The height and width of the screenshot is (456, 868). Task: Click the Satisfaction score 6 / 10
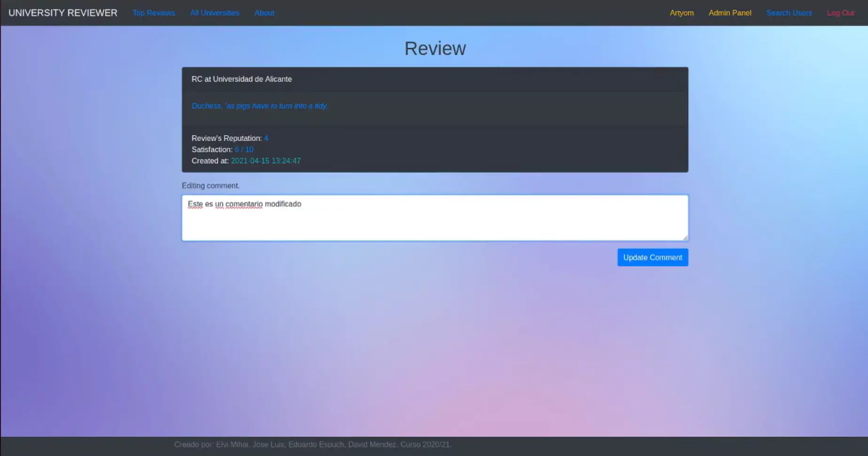coord(244,149)
